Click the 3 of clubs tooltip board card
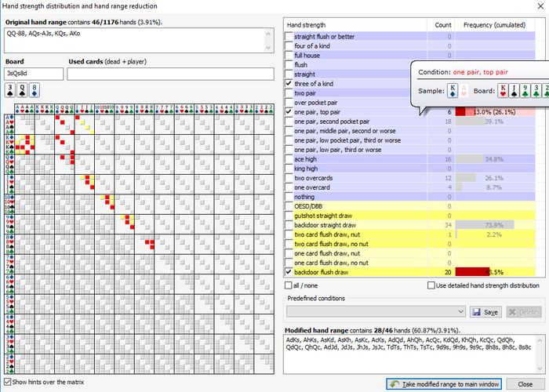 tap(536, 91)
